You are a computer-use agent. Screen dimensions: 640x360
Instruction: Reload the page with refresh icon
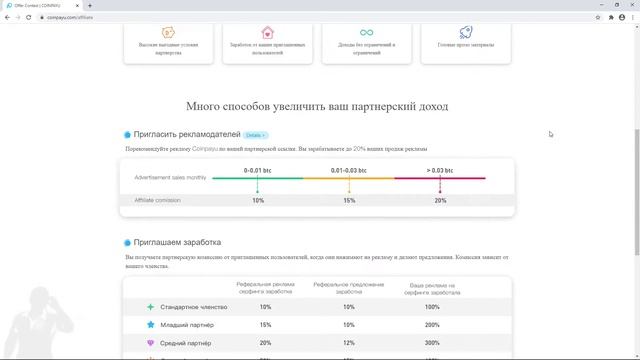click(29, 18)
